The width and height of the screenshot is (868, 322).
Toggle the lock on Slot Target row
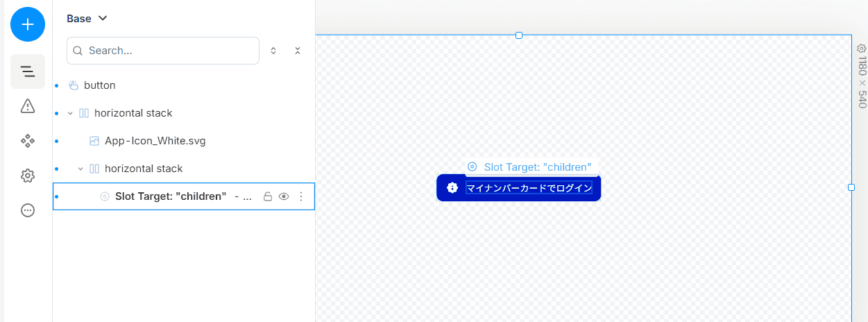267,196
